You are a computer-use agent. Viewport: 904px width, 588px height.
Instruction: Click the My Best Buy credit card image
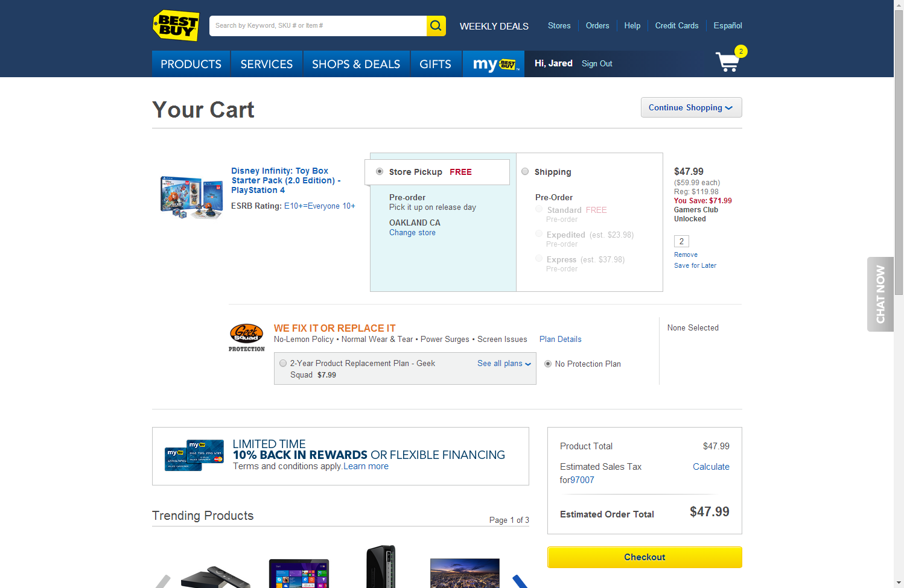[x=194, y=455]
